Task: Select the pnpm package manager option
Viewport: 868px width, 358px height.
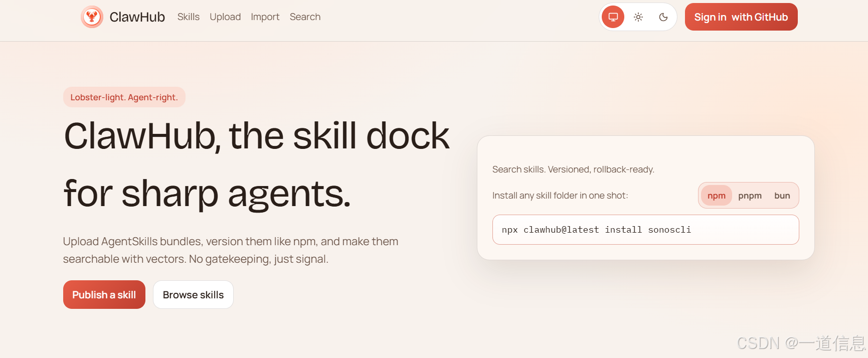Action: click(x=750, y=196)
